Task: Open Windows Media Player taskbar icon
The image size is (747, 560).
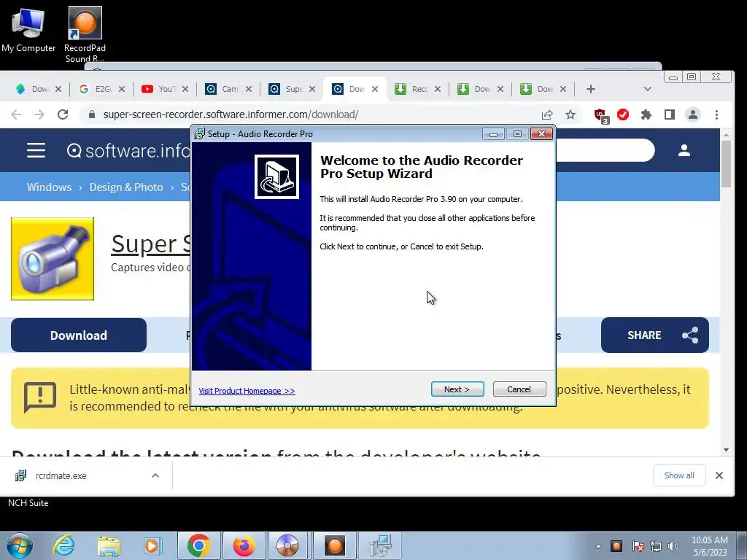Action: point(152,545)
